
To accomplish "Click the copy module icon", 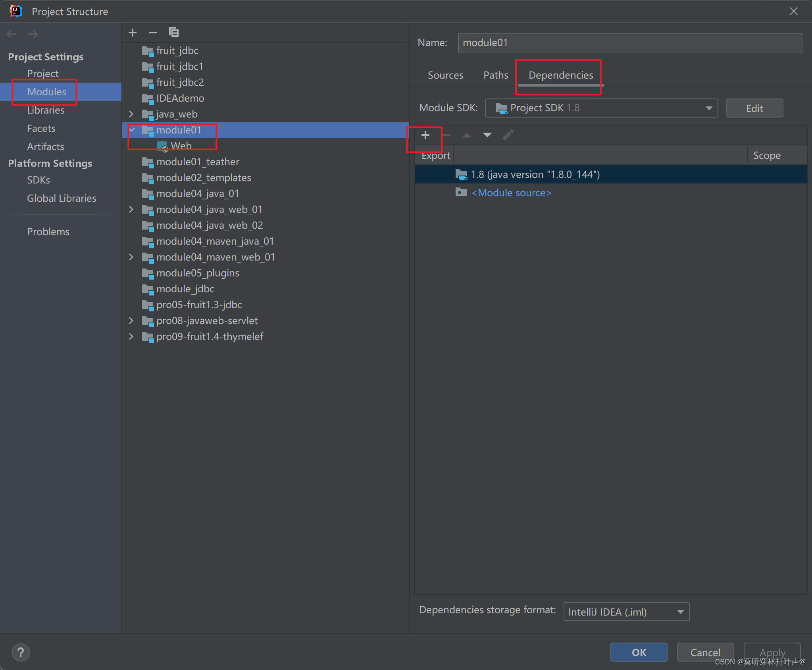I will tap(174, 33).
